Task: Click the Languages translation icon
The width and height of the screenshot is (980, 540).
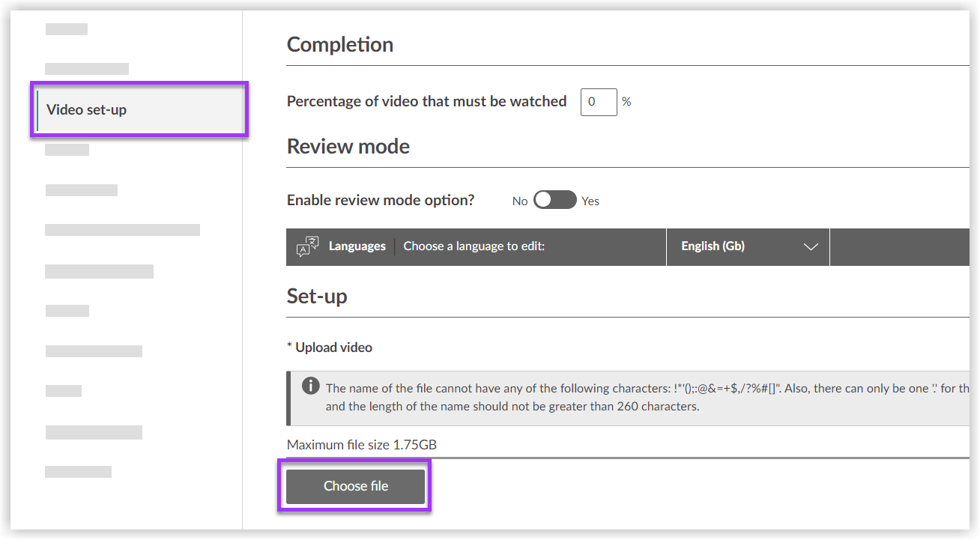Action: [x=307, y=246]
